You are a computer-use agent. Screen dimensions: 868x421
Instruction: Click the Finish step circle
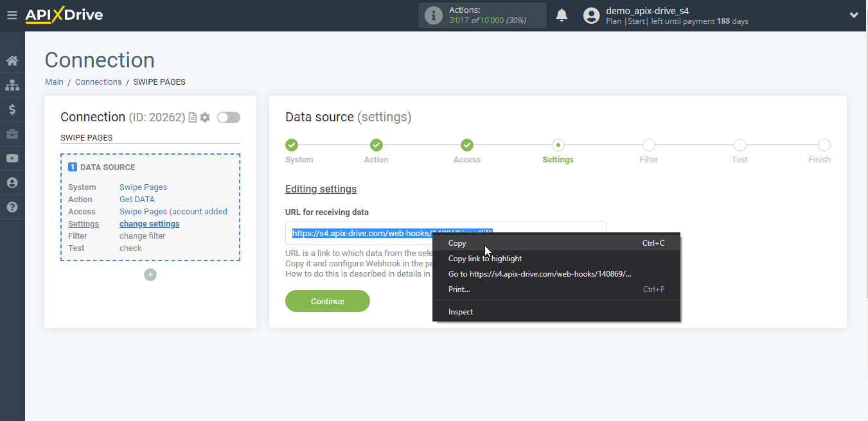click(x=824, y=146)
